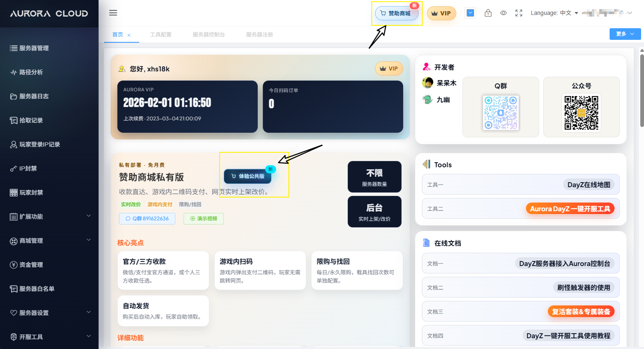Click the blue checkbox icon in header
The height and width of the screenshot is (349, 644).
(470, 13)
